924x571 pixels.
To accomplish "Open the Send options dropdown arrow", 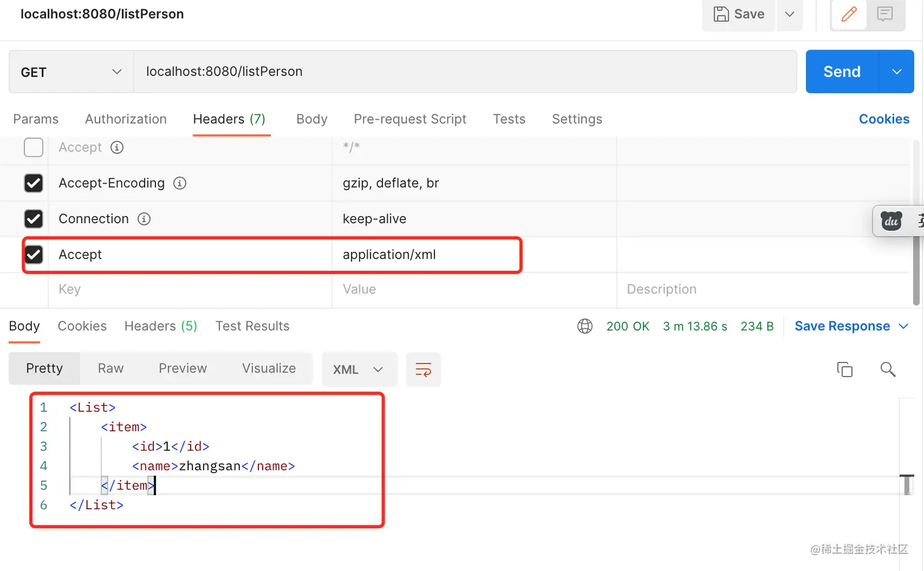I will (x=897, y=72).
